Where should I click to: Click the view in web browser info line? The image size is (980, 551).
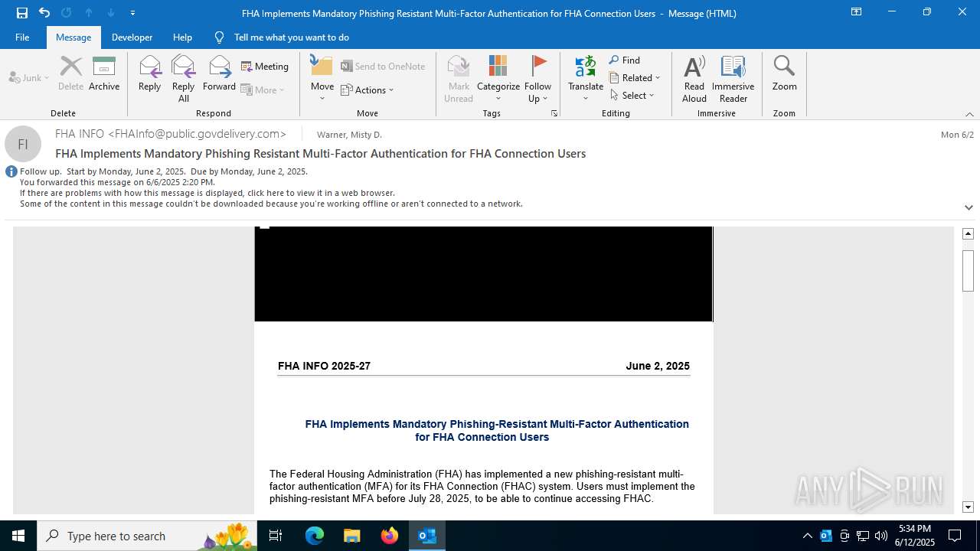(x=207, y=193)
